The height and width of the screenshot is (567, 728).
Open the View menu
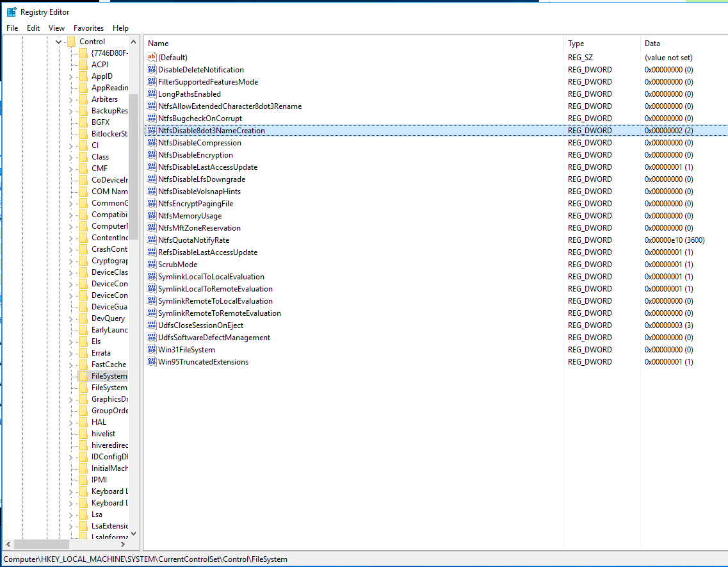[56, 28]
